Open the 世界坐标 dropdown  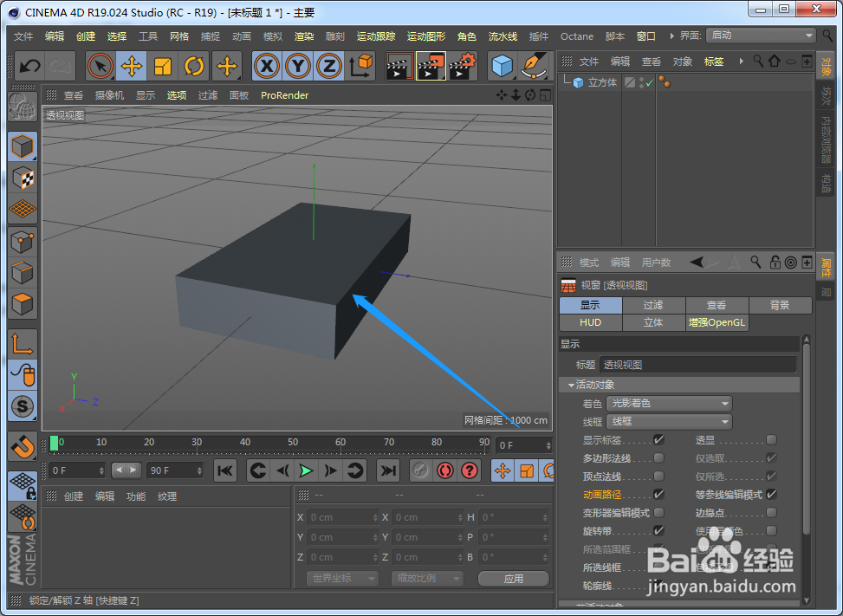click(x=342, y=579)
